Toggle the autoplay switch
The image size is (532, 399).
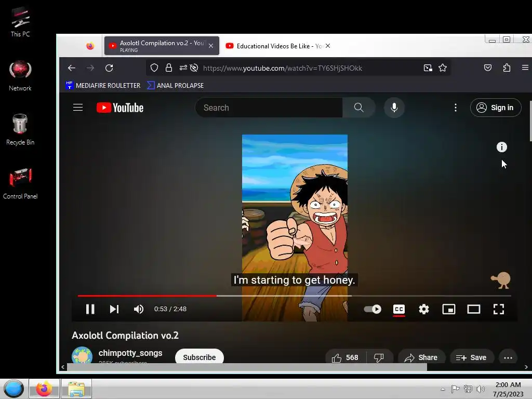[373, 309]
